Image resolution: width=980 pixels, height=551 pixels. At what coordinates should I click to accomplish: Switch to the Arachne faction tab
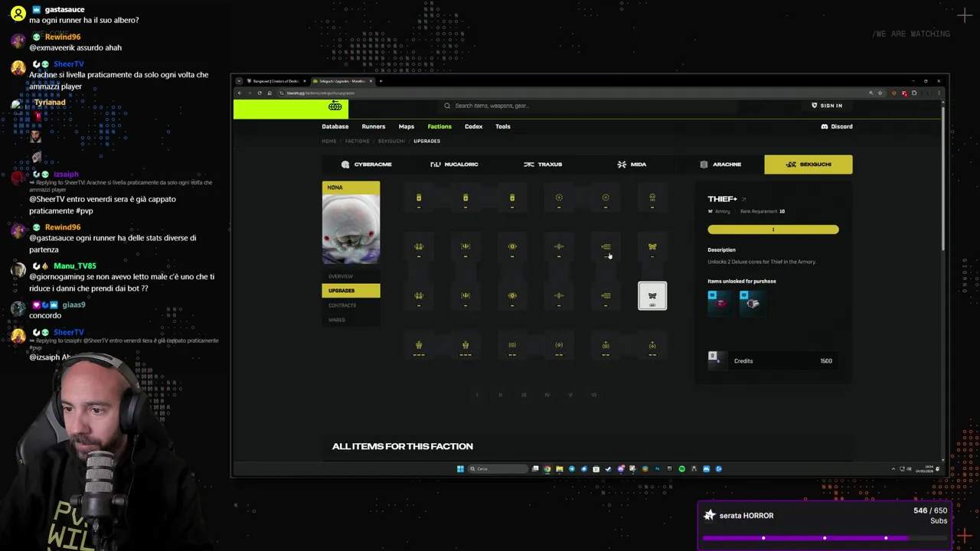[x=720, y=165]
